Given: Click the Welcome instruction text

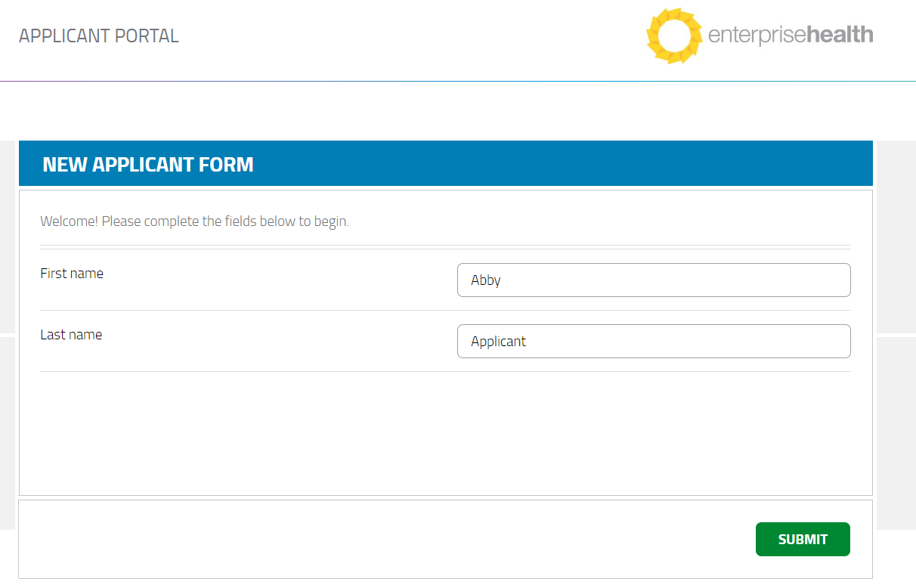Looking at the screenshot, I should point(194,221).
